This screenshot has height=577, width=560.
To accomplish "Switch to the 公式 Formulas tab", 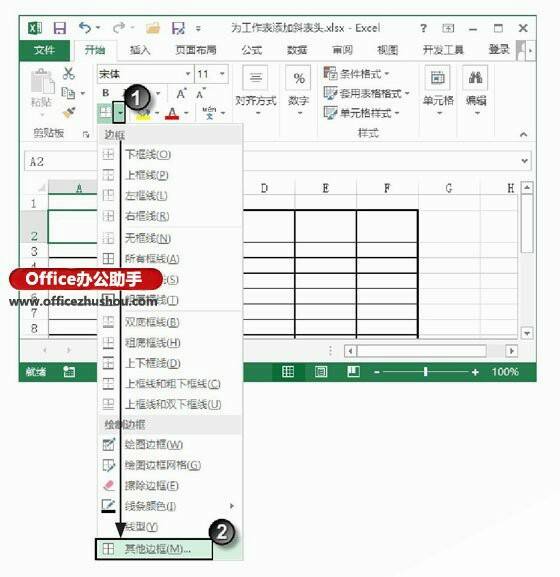I will [x=252, y=50].
